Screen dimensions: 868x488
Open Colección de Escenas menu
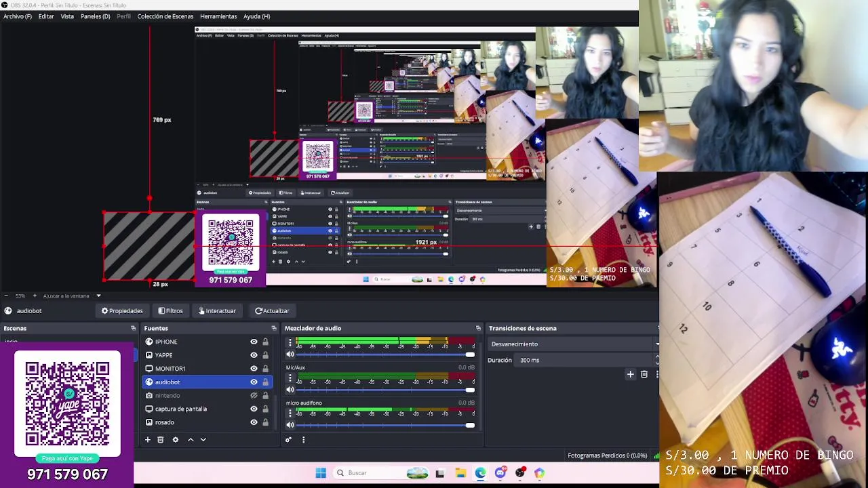click(x=165, y=16)
